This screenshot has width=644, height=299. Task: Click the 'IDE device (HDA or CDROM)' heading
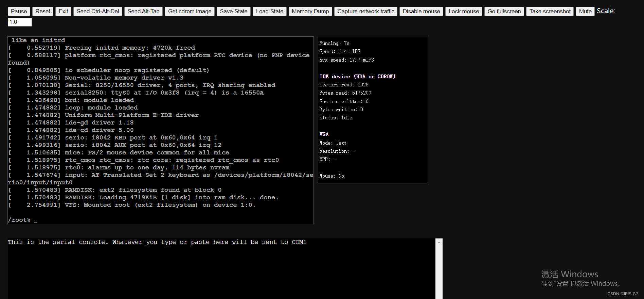[x=357, y=77]
